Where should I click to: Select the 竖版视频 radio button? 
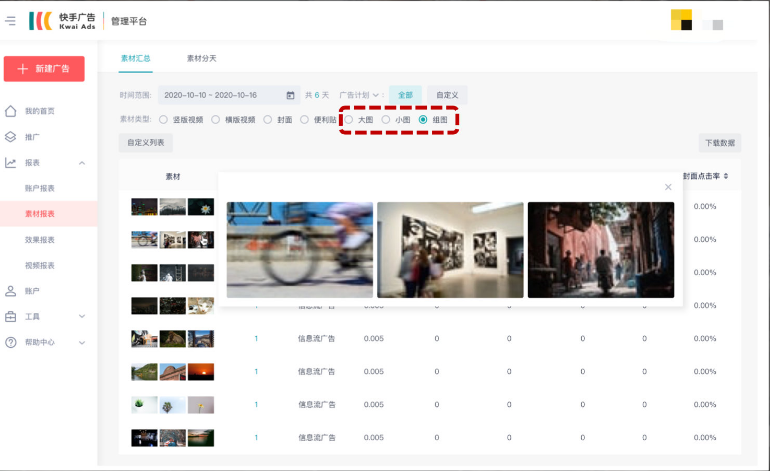click(165, 120)
